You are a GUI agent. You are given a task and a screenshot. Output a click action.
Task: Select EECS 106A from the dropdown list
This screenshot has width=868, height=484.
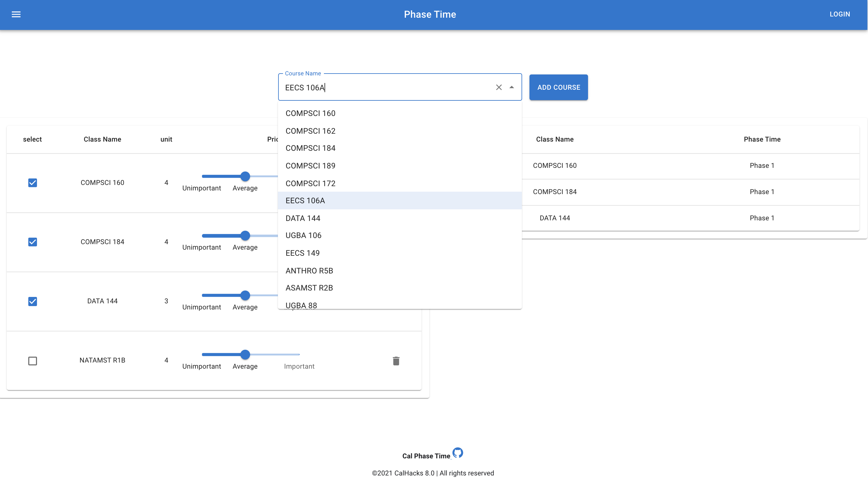[x=305, y=200]
